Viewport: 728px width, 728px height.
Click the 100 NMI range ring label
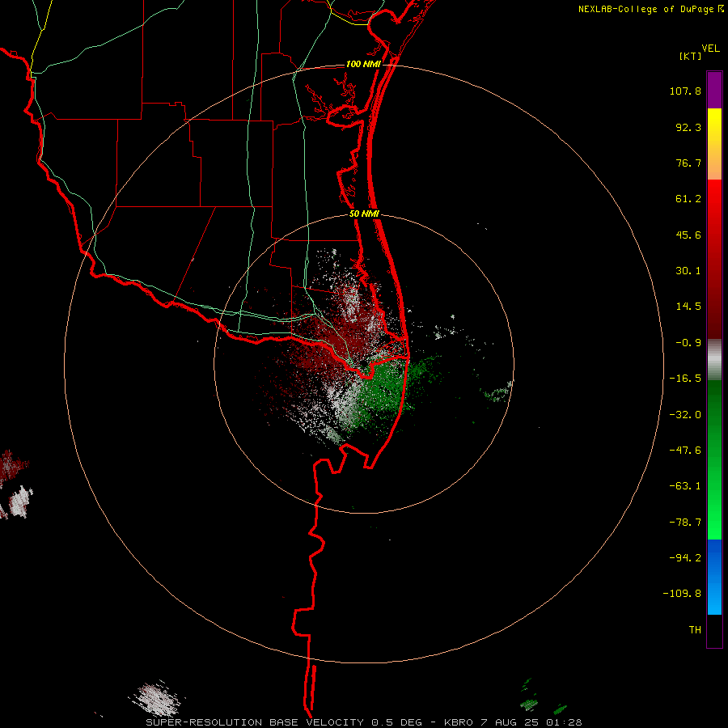coord(363,64)
